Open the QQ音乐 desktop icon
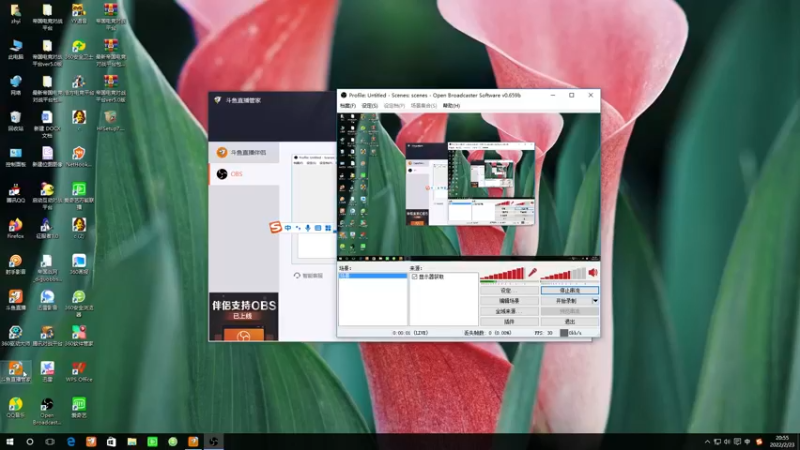This screenshot has height=450, width=800. (x=15, y=407)
